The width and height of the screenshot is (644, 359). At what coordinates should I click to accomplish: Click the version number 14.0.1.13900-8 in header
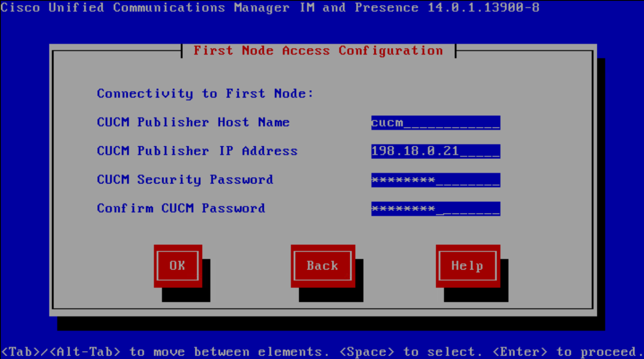coord(483,8)
